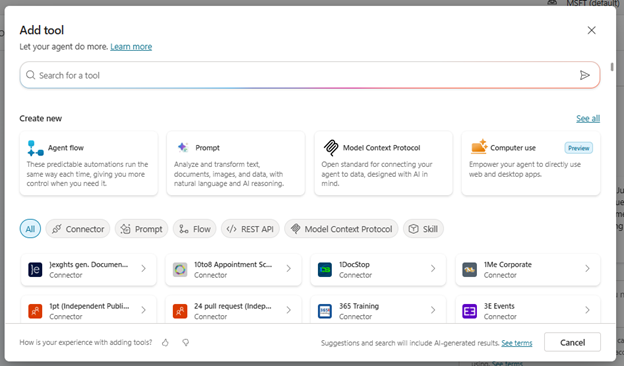
Task: Filter tools by REST API
Action: [x=250, y=229]
